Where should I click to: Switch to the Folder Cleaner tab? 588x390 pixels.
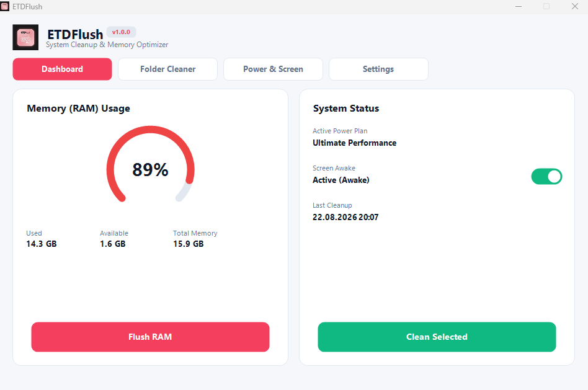tap(167, 69)
